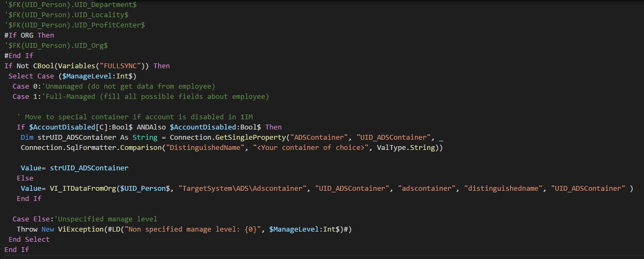
Task: Click 'Case Else:' unspecified manage level line
Action: 84,219
